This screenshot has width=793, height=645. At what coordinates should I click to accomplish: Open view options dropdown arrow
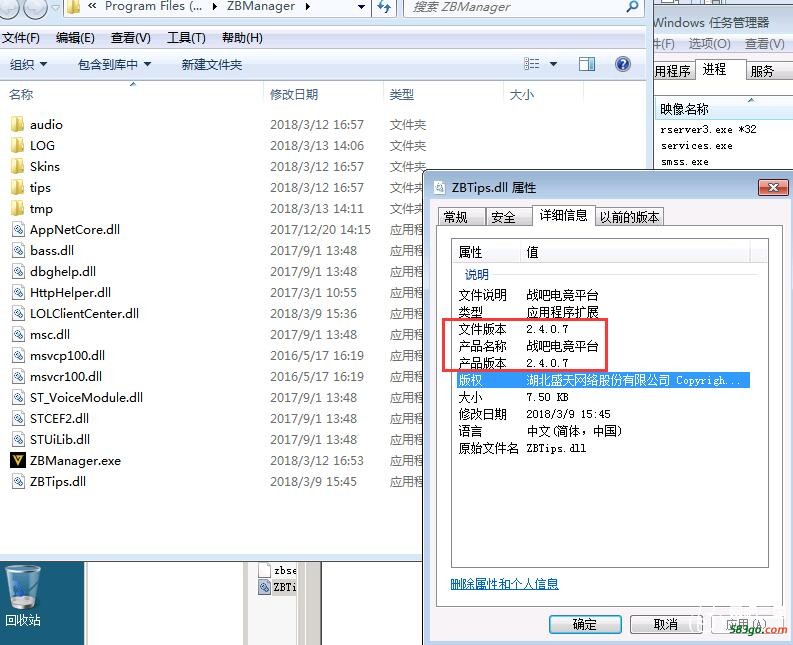click(553, 64)
